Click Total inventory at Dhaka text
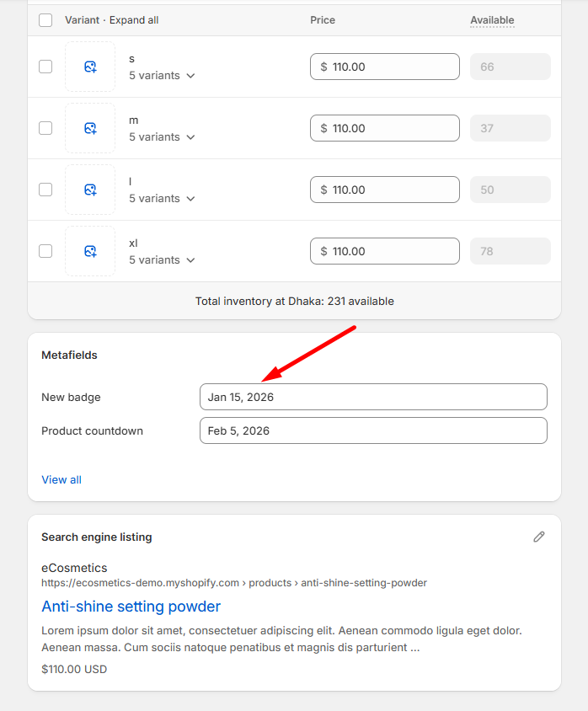 294,301
